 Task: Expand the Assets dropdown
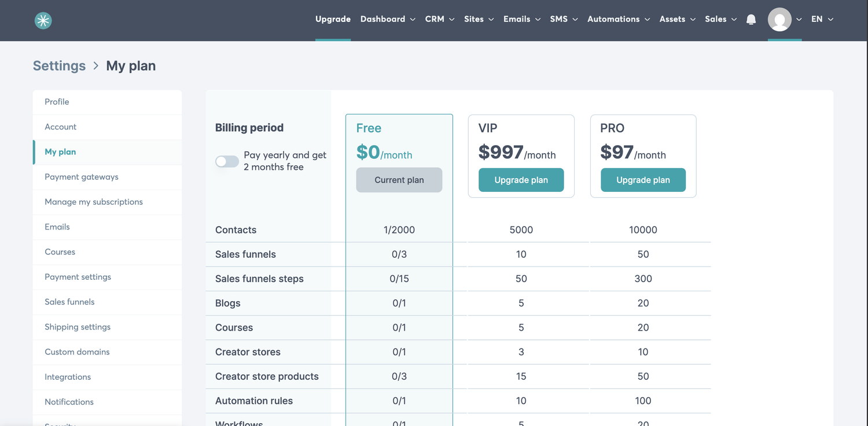678,19
